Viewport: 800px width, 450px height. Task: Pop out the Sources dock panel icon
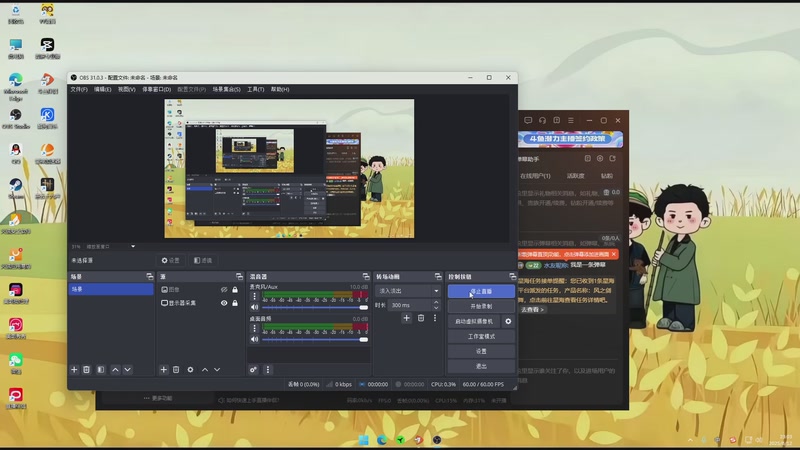click(239, 276)
